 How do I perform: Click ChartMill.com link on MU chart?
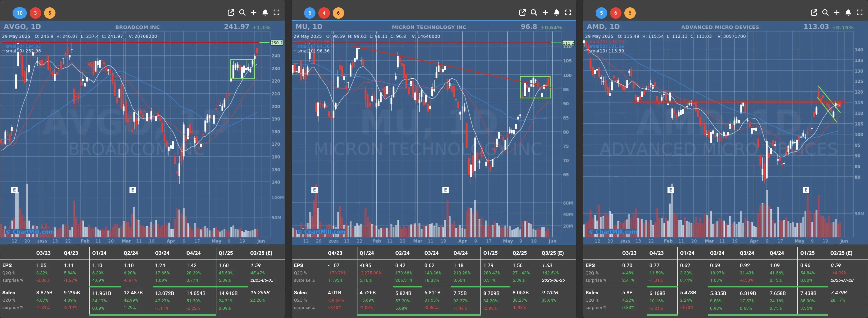[x=321, y=232]
